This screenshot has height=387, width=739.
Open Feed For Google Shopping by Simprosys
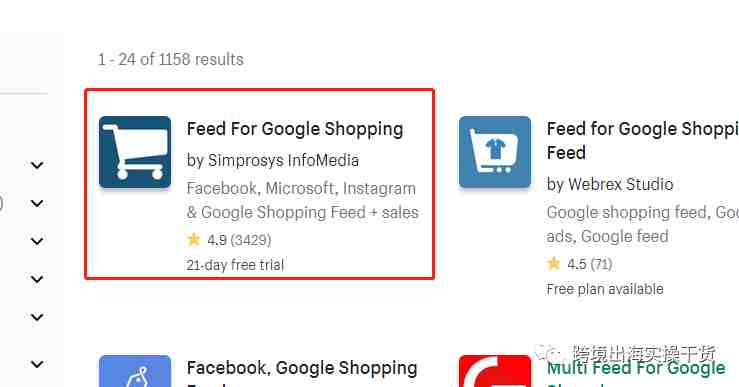[x=295, y=129]
